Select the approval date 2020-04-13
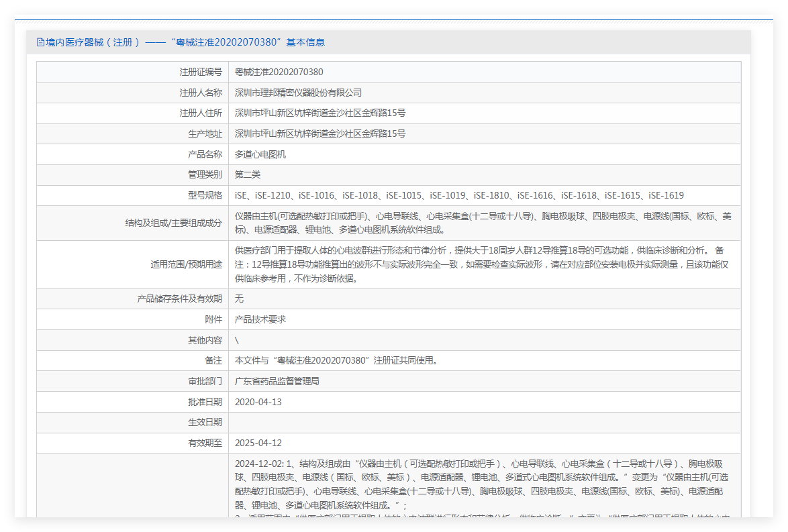Viewport: 788px width, 532px height. 258,402
